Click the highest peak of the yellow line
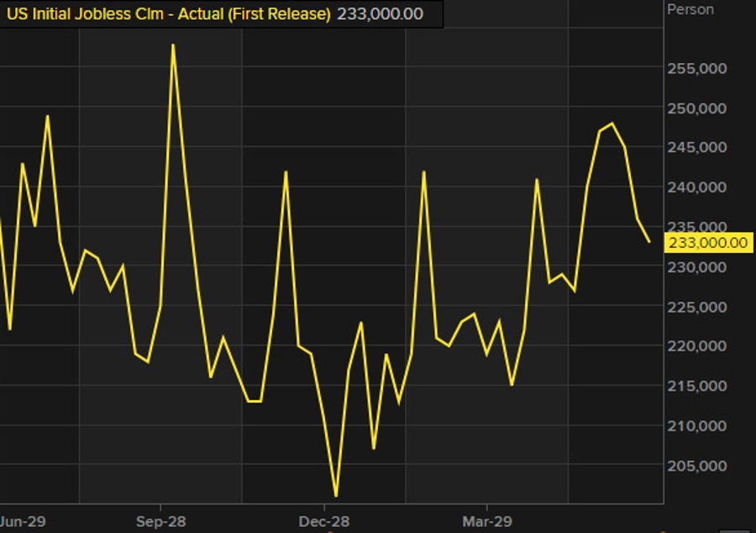Viewport: 756px width, 533px height. pos(173,45)
